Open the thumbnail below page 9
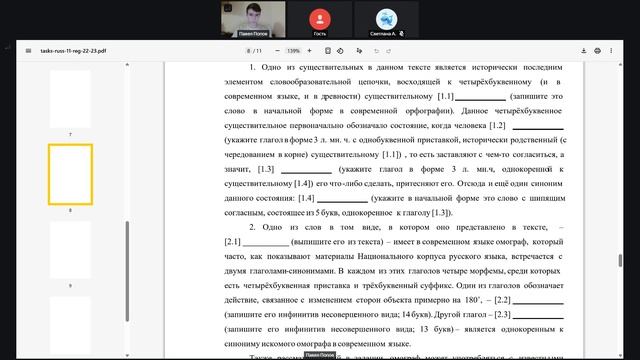The image size is (640, 360). (70, 325)
